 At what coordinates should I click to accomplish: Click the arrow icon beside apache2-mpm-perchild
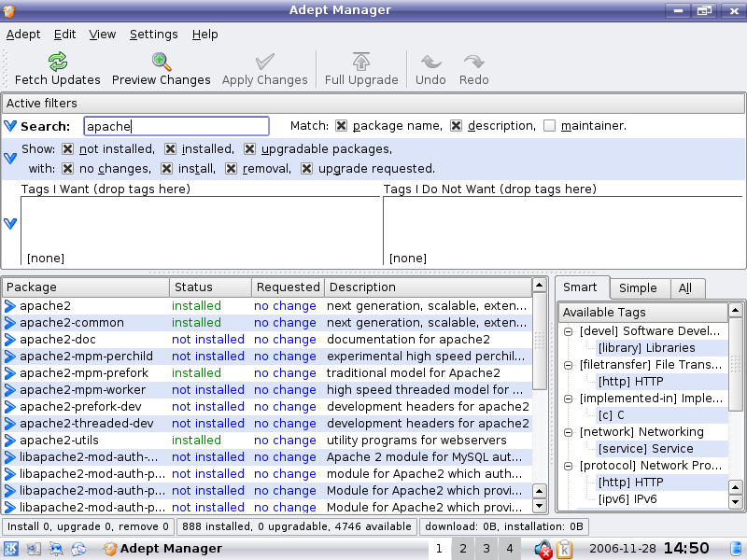pos(10,357)
